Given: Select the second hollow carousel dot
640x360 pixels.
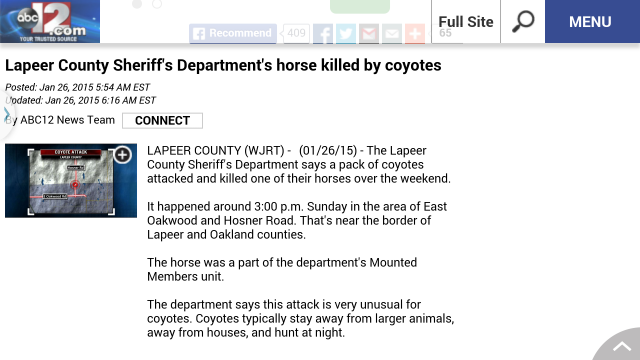Looking at the screenshot, I should (x=157, y=4).
